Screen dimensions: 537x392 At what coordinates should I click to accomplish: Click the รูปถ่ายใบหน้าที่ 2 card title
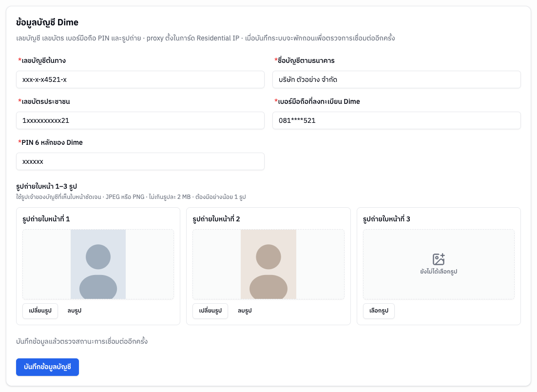point(216,219)
